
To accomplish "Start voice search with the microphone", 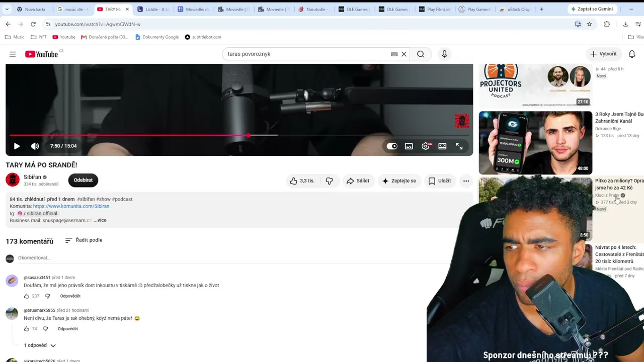I will 444,54.
